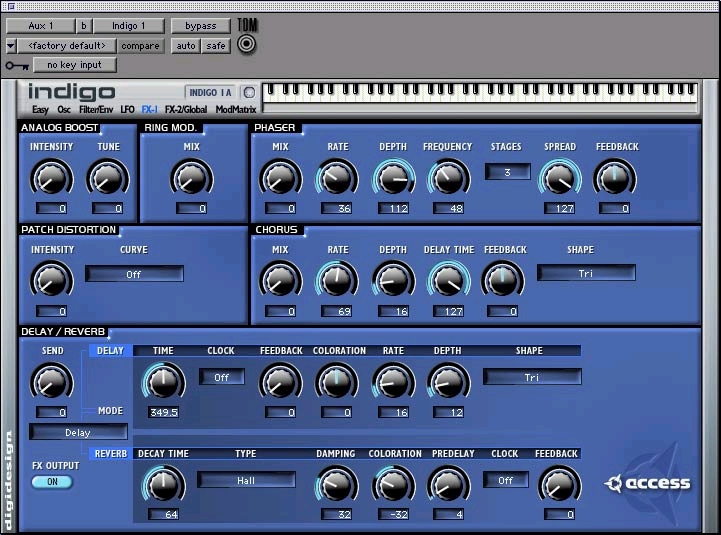The image size is (721, 535).
Task: Click Phaser Depth value field 112
Action: pos(394,208)
